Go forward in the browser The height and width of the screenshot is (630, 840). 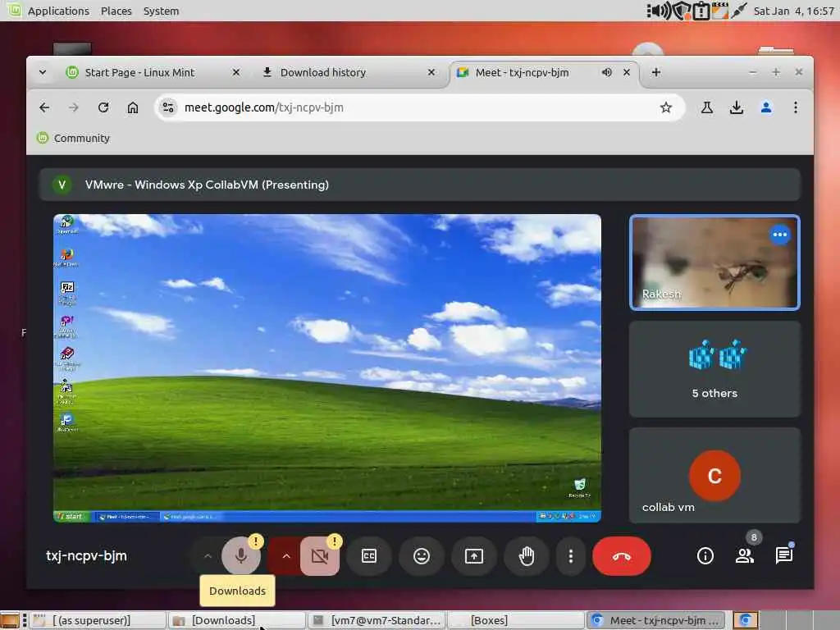73,107
